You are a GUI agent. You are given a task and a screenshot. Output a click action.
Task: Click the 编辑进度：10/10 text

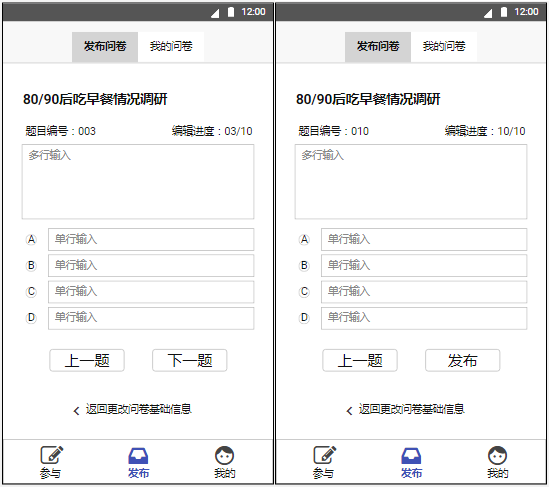[485, 131]
